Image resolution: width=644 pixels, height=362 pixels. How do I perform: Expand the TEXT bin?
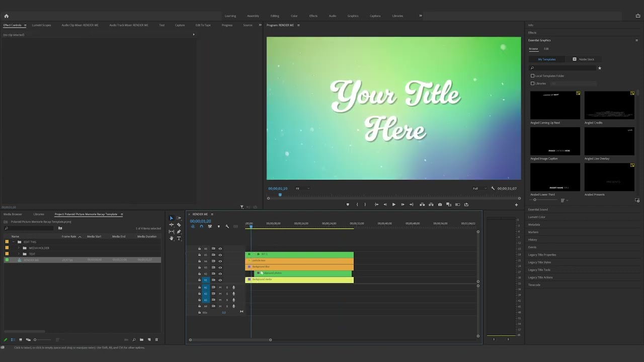(x=19, y=254)
